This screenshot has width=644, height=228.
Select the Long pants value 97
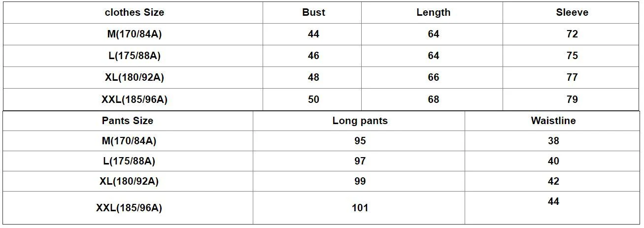[x=360, y=161]
